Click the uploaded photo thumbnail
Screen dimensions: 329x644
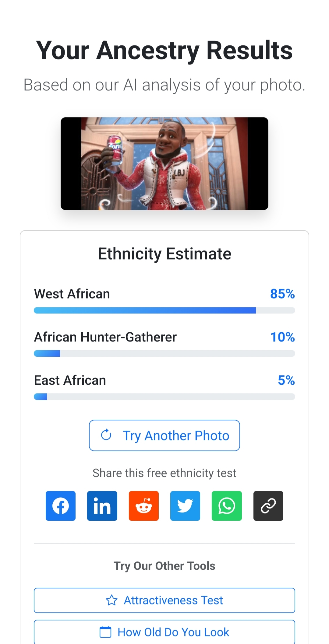(164, 163)
